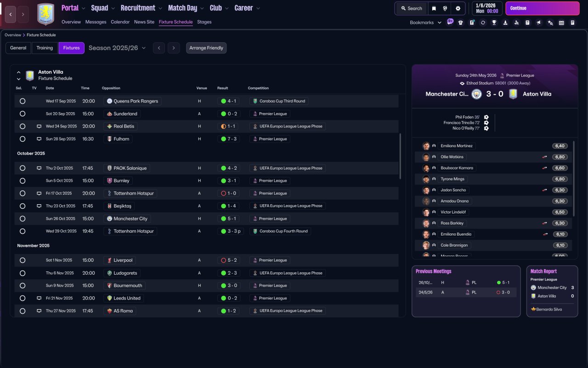Select the Burnley fixture radio button

tap(23, 181)
